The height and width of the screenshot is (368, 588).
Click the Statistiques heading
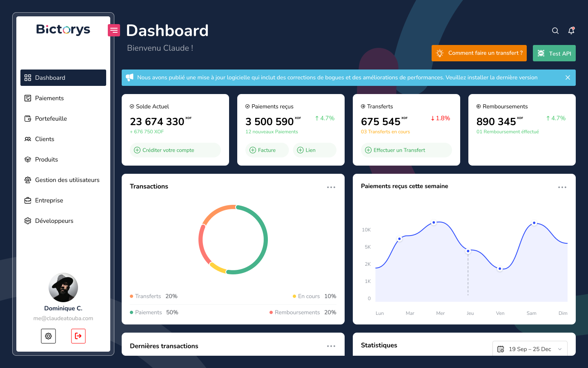[x=379, y=345]
